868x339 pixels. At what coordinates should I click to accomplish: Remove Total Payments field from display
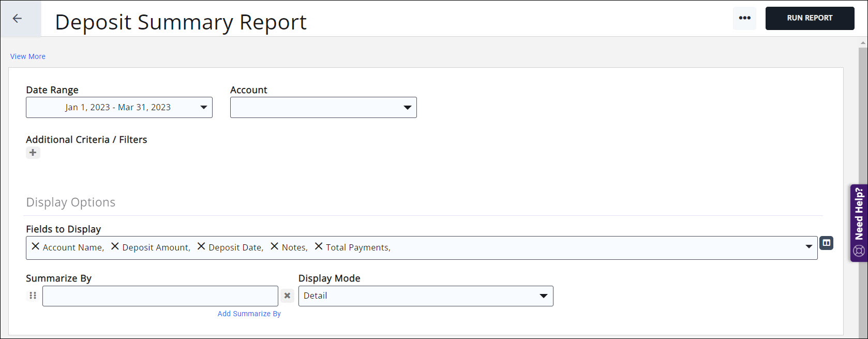tap(319, 246)
